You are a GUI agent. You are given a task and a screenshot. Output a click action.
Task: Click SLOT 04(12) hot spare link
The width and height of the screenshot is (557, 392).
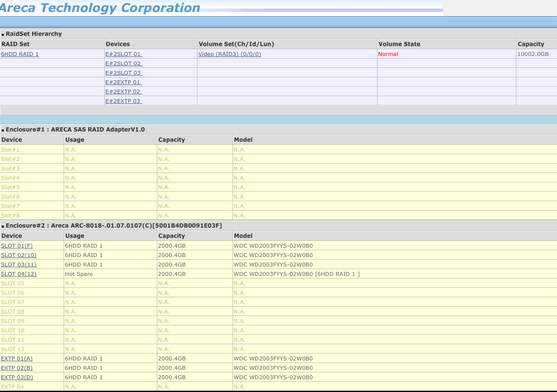19,274
